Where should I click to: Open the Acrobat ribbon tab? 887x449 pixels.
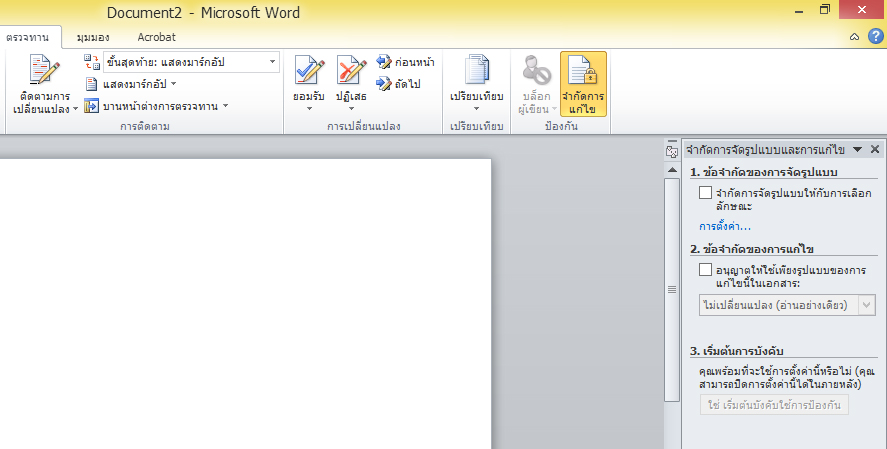coord(157,37)
